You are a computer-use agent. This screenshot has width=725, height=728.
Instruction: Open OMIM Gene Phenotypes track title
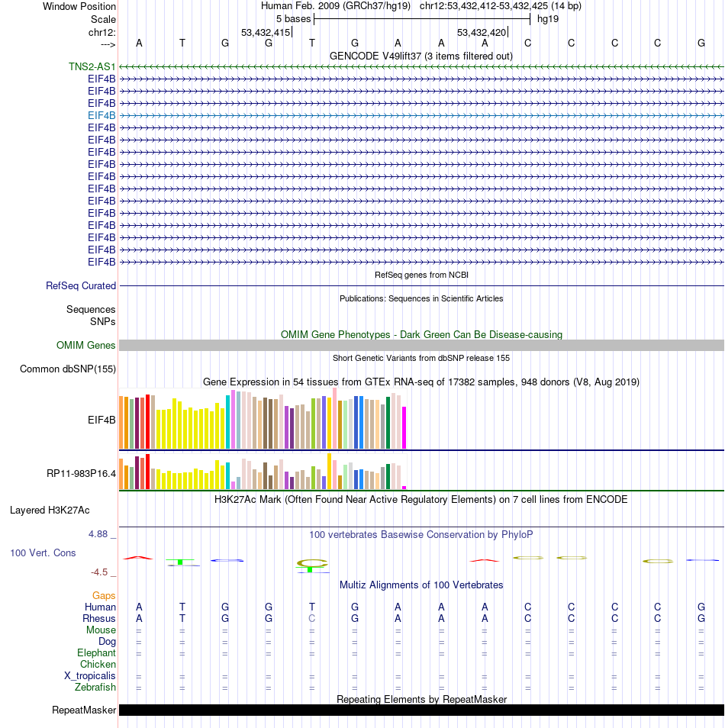click(421, 335)
